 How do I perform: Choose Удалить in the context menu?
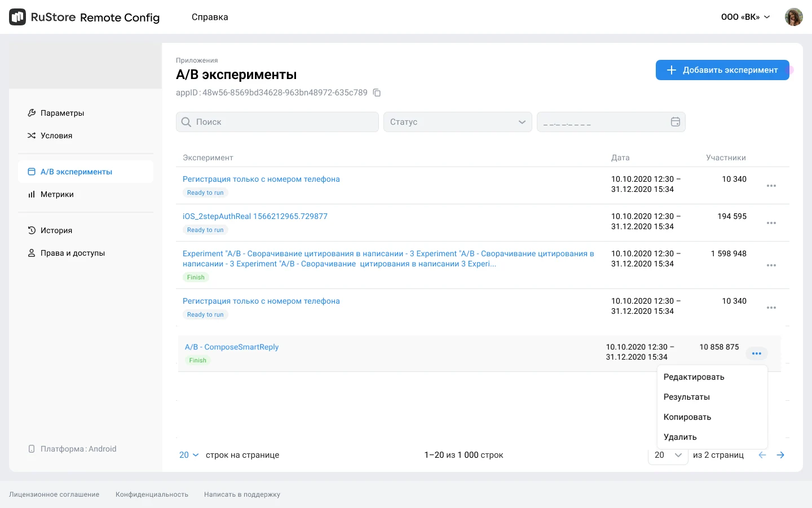point(680,437)
